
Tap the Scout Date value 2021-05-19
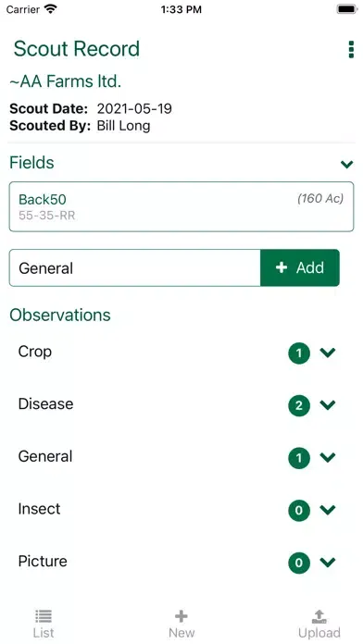point(134,109)
